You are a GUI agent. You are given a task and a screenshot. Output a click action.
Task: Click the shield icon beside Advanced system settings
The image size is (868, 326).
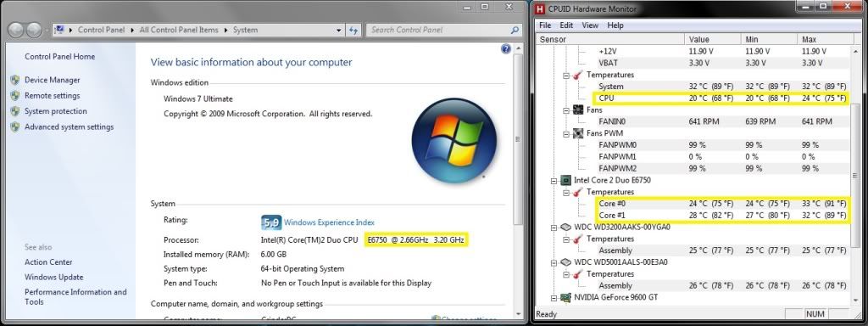15,126
